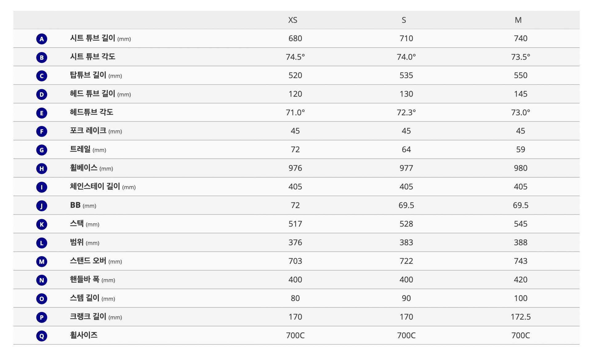Click the 172.5 crank length value
This screenshot has height=364, width=591.
click(x=521, y=317)
